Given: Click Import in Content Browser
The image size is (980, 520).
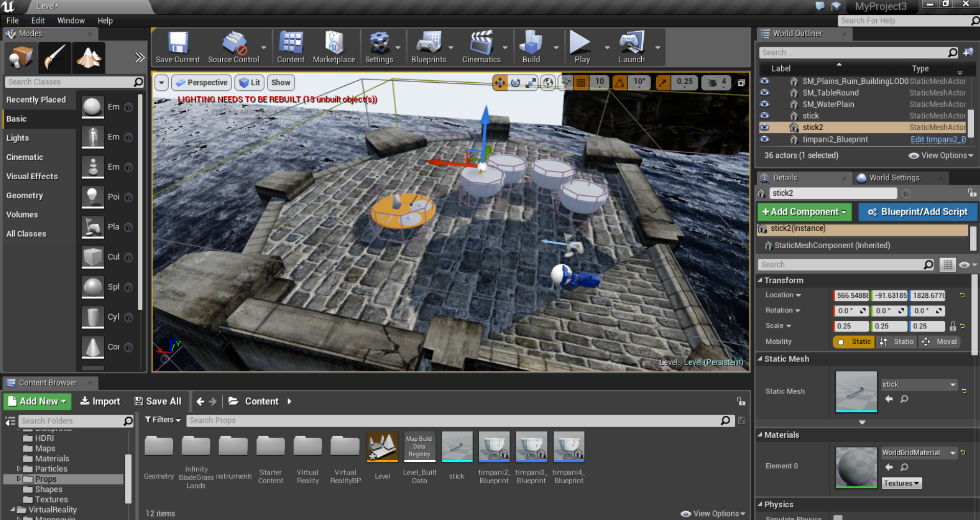Looking at the screenshot, I should coord(100,401).
